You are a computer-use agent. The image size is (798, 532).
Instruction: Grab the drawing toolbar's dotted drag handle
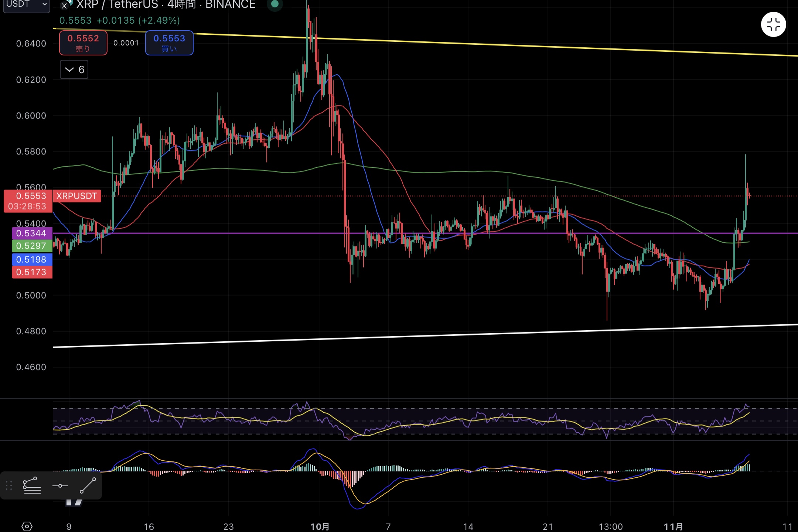[x=9, y=485]
